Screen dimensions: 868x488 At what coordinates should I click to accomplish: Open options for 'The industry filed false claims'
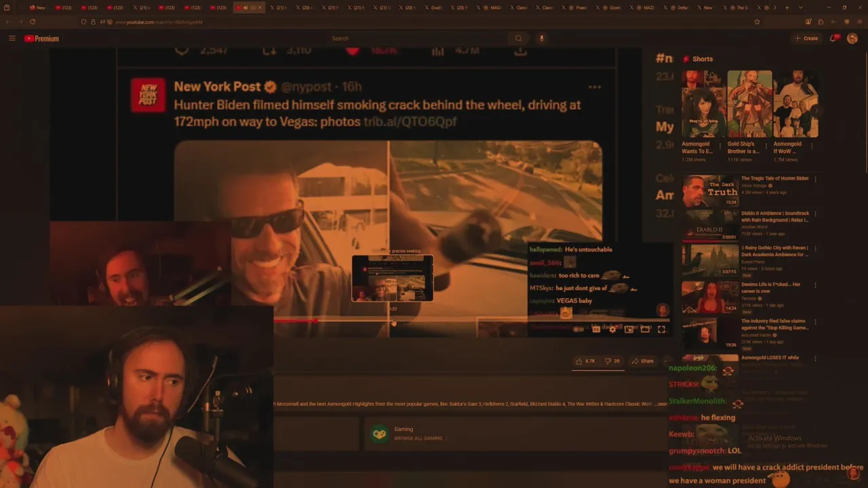[x=815, y=321]
